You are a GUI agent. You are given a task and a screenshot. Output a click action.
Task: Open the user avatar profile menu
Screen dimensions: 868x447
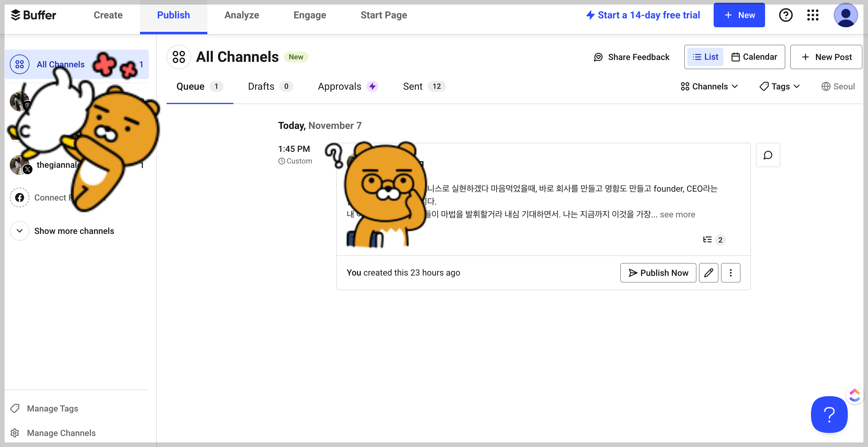pos(845,15)
